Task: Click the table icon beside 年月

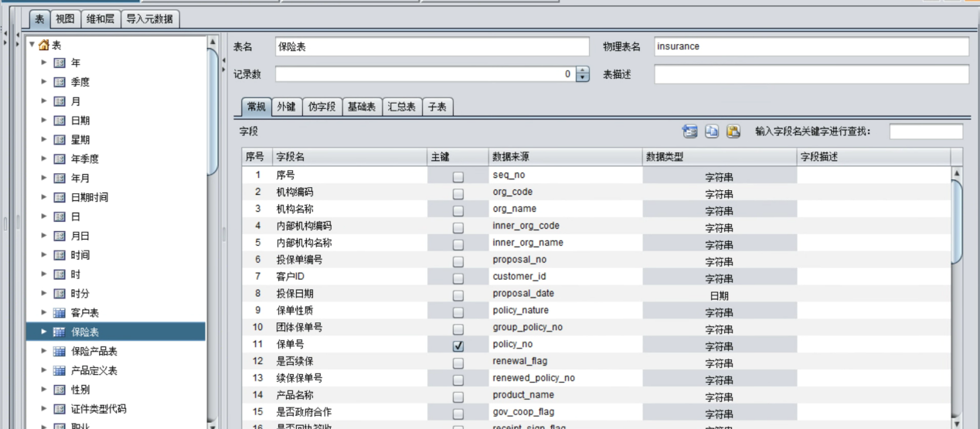Action: tap(60, 178)
